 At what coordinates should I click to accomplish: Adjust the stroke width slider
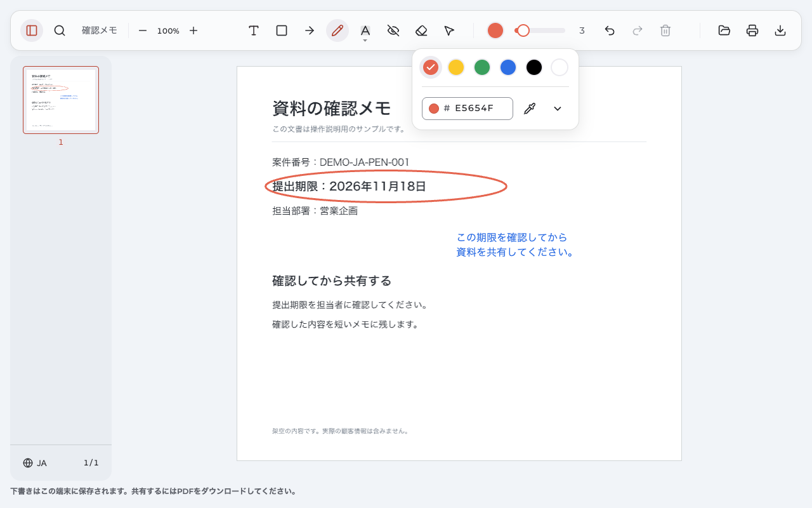[540, 30]
